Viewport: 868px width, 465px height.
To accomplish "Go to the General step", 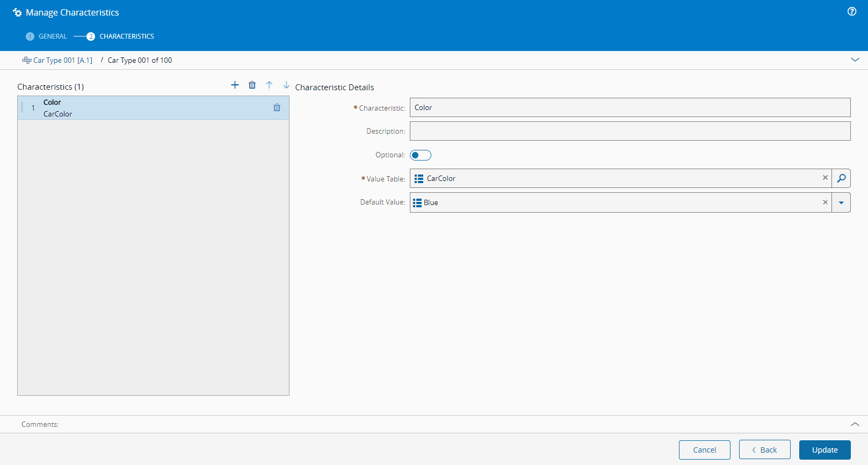I will coord(52,37).
